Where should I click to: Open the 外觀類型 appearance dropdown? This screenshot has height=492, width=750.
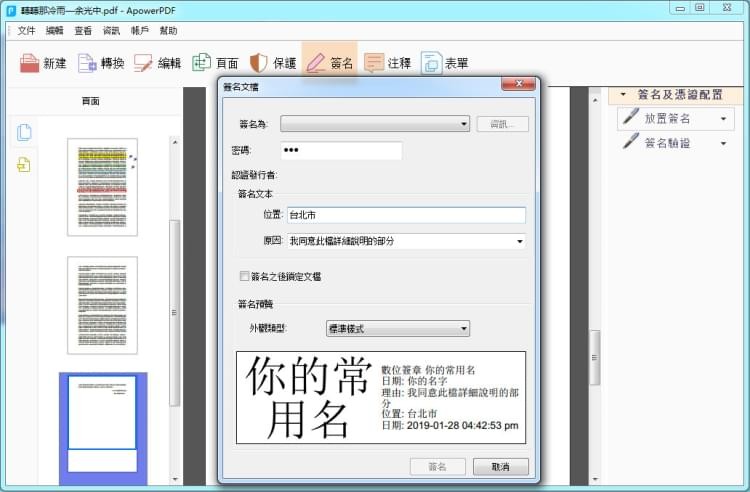397,328
